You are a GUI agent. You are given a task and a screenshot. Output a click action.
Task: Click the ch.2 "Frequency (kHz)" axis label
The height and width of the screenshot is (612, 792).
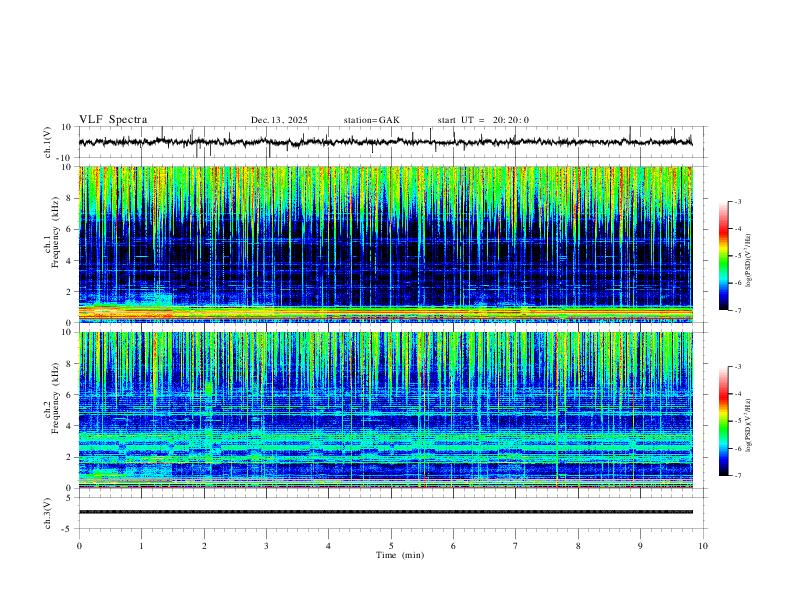coord(56,398)
